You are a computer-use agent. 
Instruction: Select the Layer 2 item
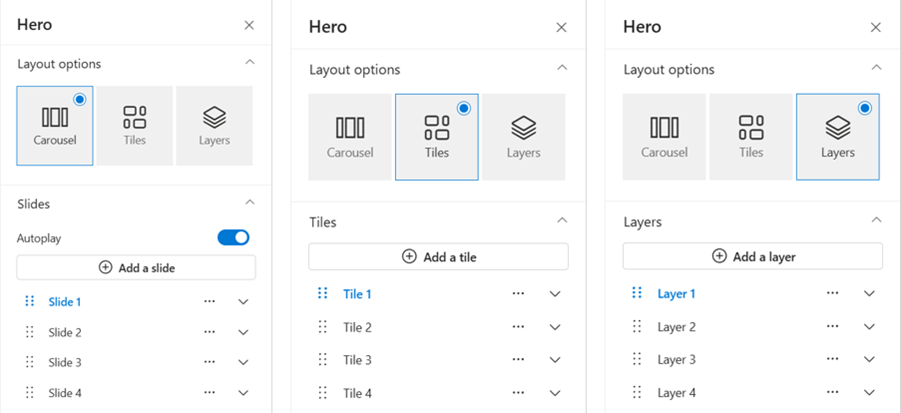(x=677, y=327)
